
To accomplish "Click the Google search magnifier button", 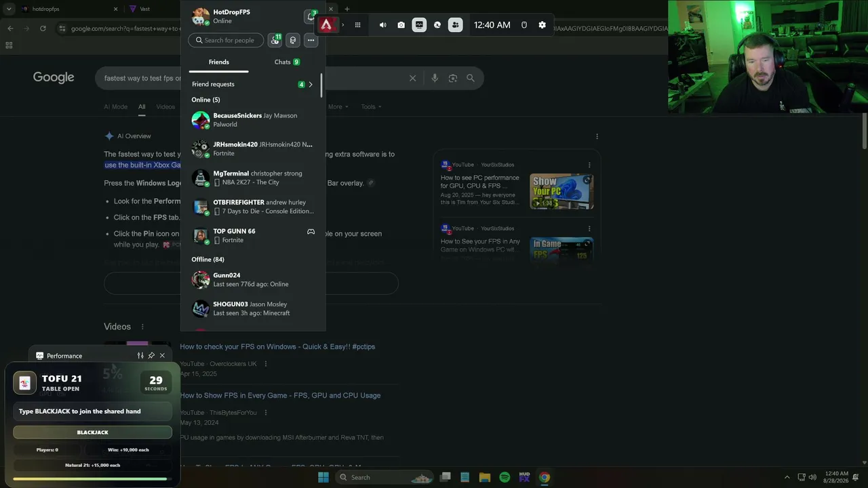I will tap(471, 78).
